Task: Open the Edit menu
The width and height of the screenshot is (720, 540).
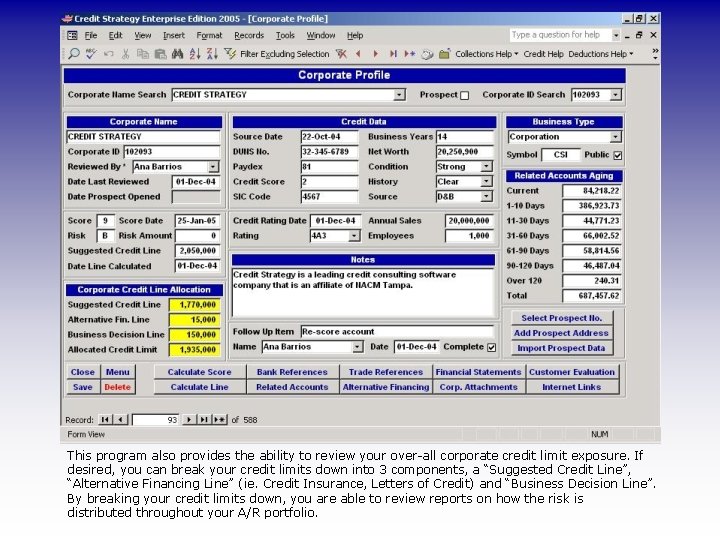Action: tap(116, 35)
